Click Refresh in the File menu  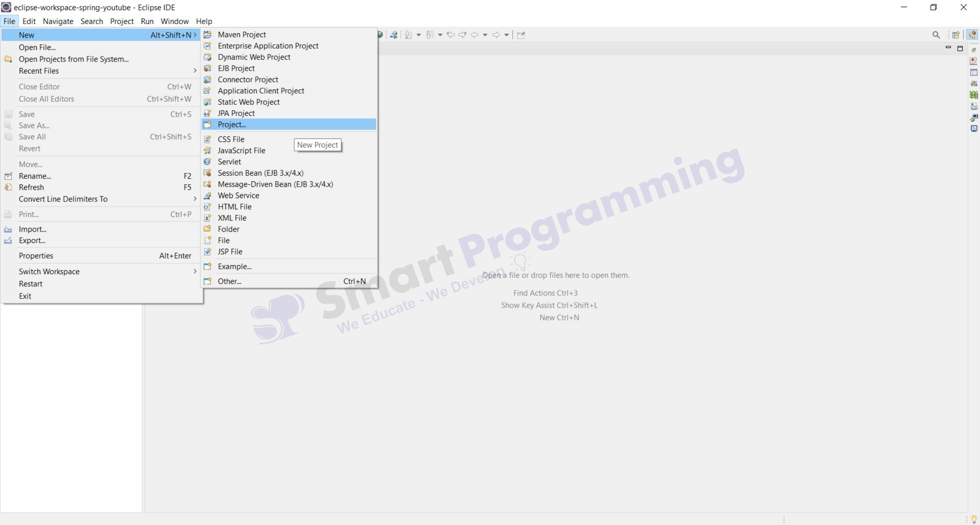(101, 187)
